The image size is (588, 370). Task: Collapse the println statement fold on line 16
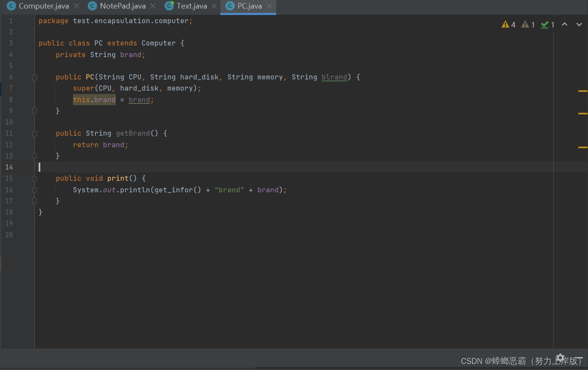(x=34, y=190)
